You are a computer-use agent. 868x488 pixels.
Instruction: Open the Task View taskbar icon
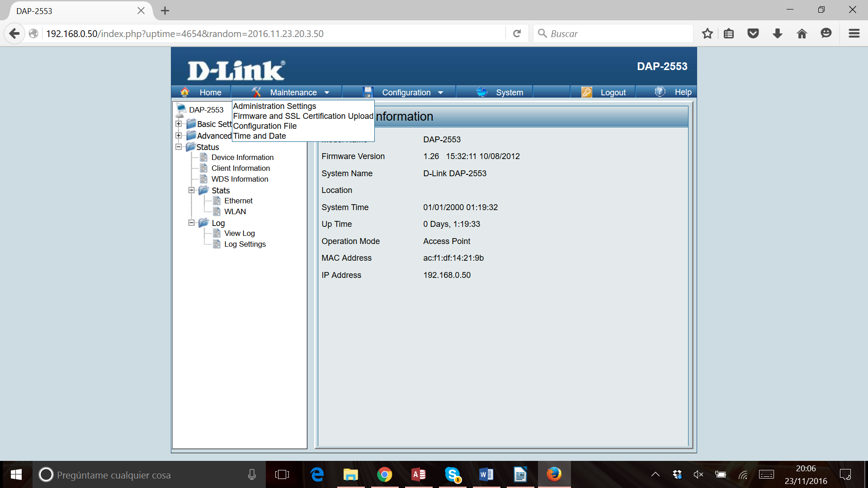pos(282,474)
